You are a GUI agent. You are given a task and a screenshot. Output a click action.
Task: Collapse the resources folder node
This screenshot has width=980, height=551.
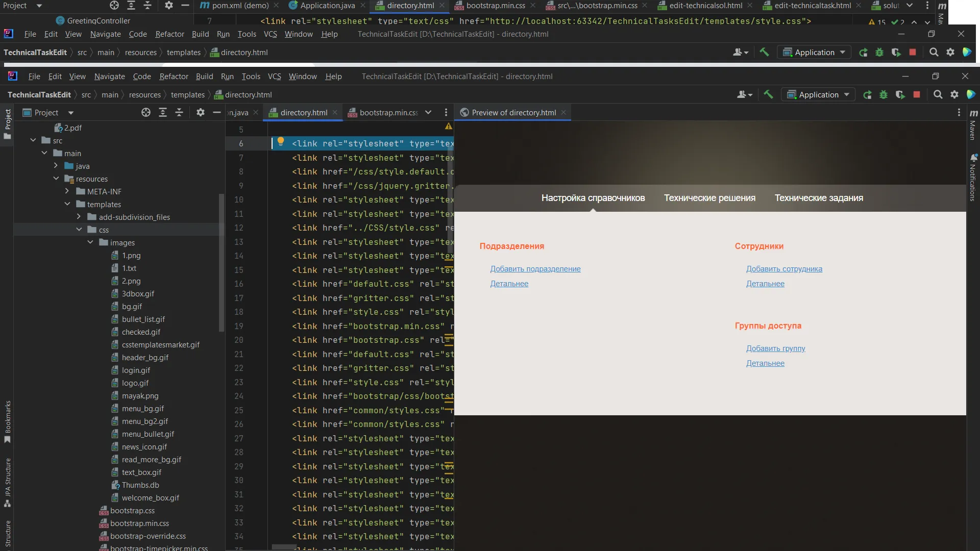click(x=56, y=179)
